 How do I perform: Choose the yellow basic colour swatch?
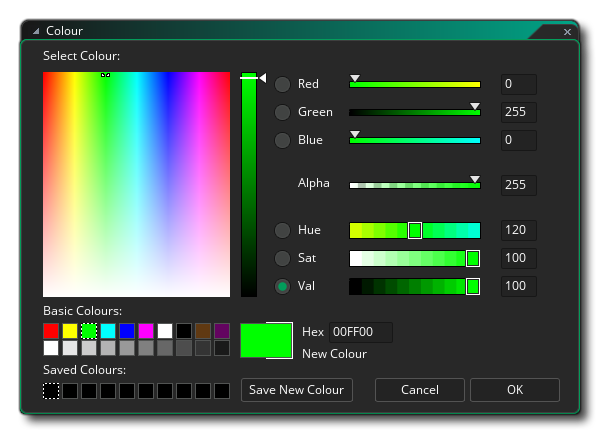70,331
